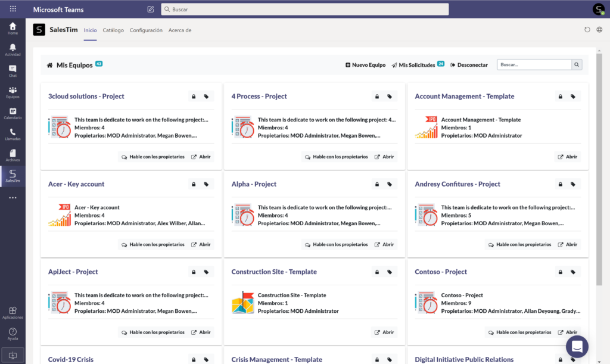Click the lock icon on Contoso - Project

(561, 272)
